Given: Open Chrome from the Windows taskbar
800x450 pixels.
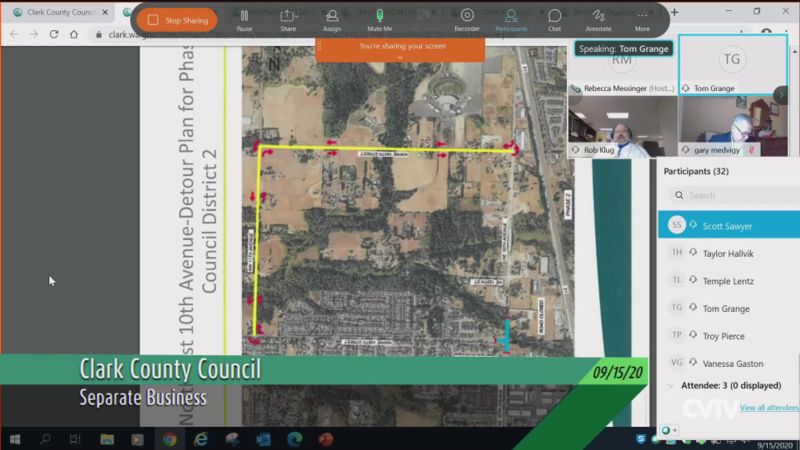Looking at the screenshot, I should pos(169,439).
